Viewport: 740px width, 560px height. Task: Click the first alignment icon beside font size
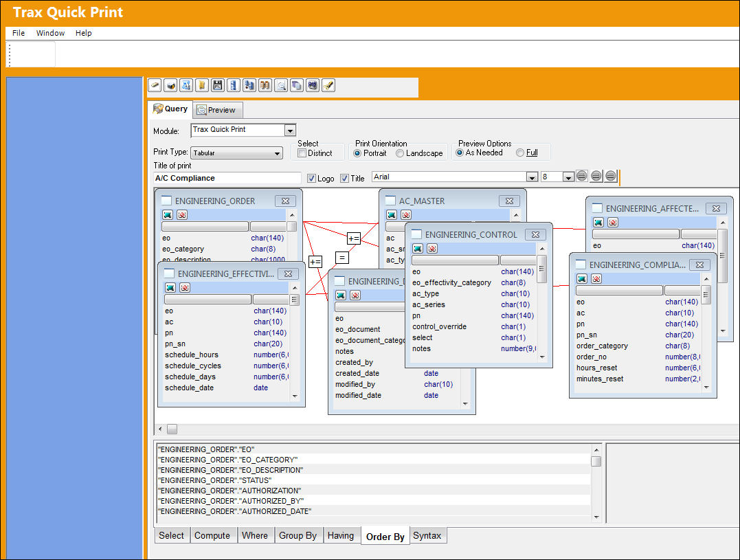582,176
